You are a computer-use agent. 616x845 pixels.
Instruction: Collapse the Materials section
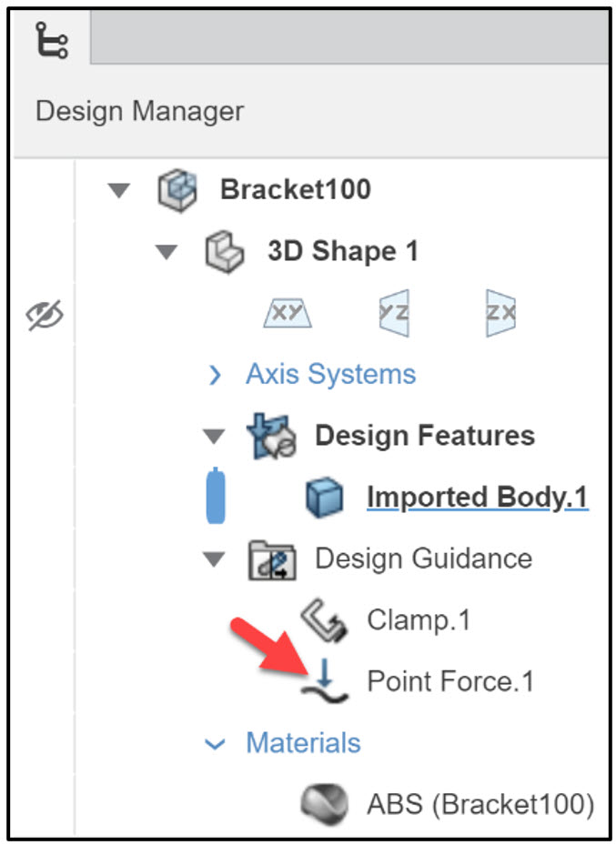tap(215, 744)
